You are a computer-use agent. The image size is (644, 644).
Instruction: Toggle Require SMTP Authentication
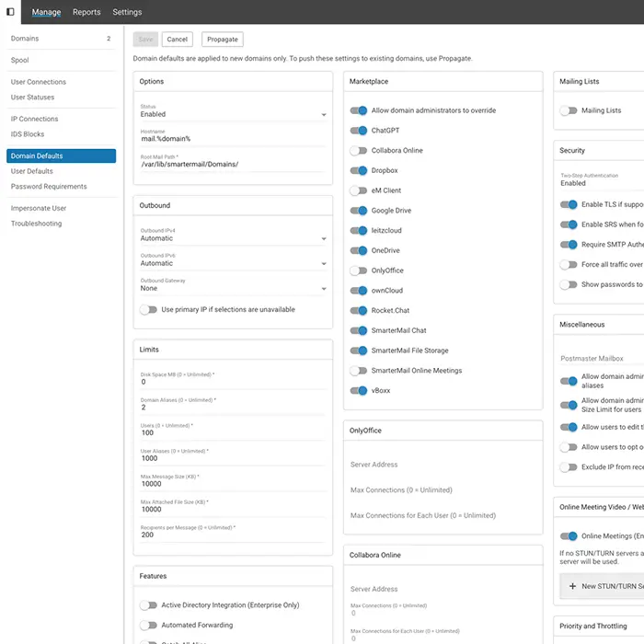tap(569, 245)
